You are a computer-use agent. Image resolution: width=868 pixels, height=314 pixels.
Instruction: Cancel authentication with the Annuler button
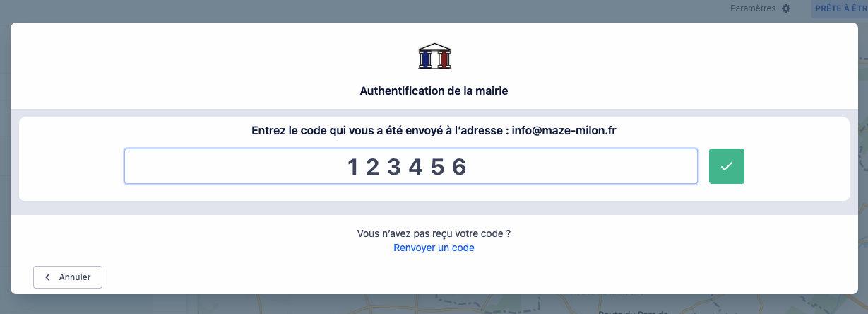[68, 277]
